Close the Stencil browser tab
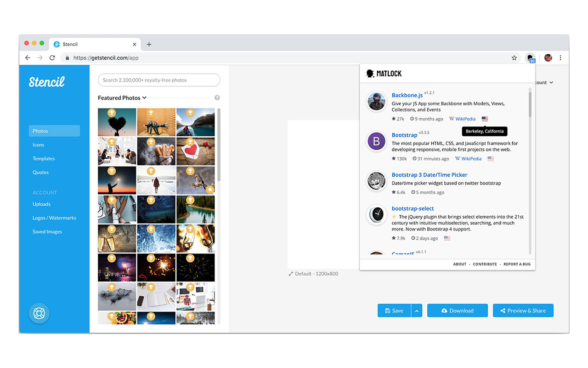This screenshot has height=368, width=588. click(x=135, y=45)
